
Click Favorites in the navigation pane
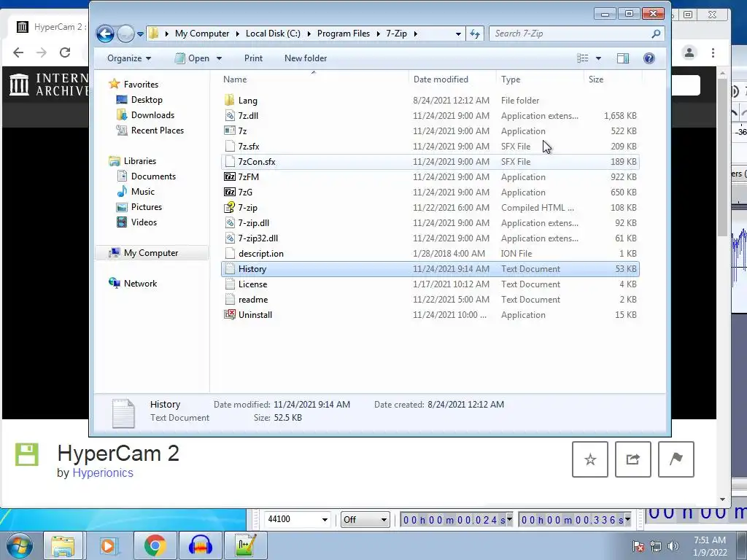(141, 85)
